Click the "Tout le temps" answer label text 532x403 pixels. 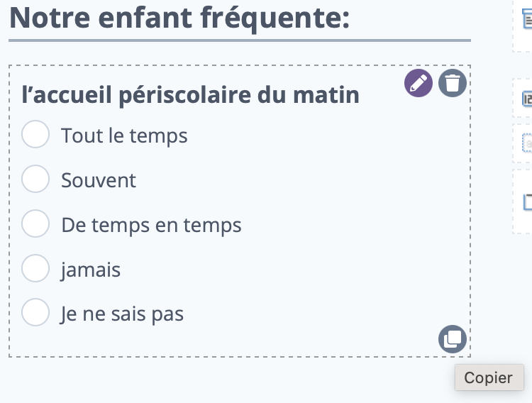[124, 136]
